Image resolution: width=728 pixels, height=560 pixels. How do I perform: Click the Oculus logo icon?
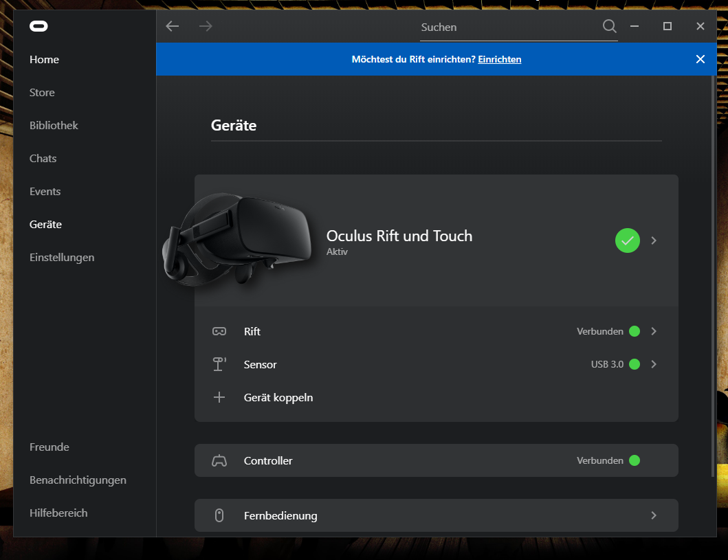[x=38, y=26]
